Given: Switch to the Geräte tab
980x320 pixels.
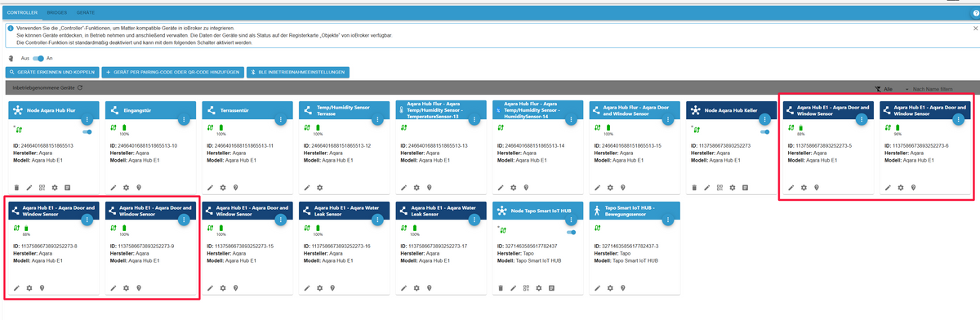Looking at the screenshot, I should coord(85,14).
